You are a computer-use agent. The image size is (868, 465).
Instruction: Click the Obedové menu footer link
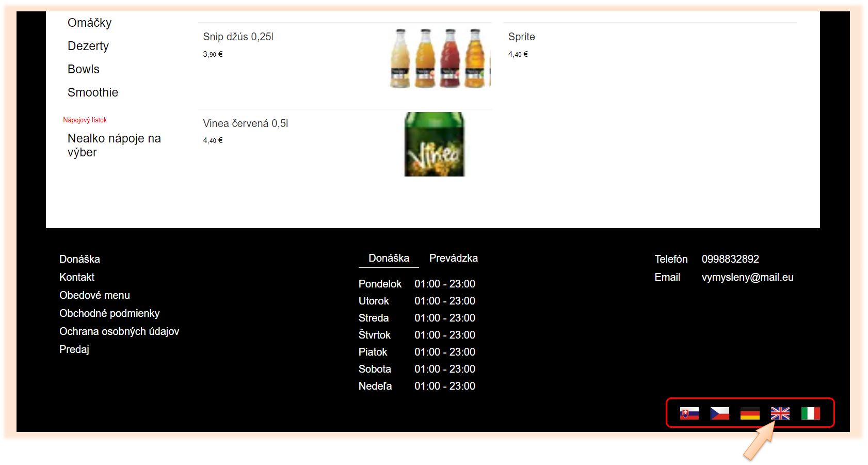(x=94, y=295)
